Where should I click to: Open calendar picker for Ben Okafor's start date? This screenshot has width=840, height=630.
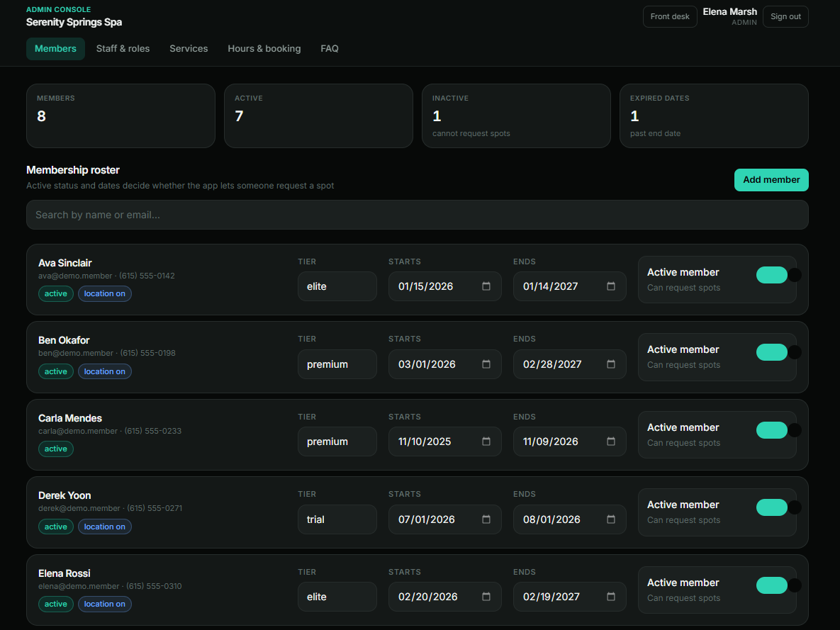pos(486,364)
